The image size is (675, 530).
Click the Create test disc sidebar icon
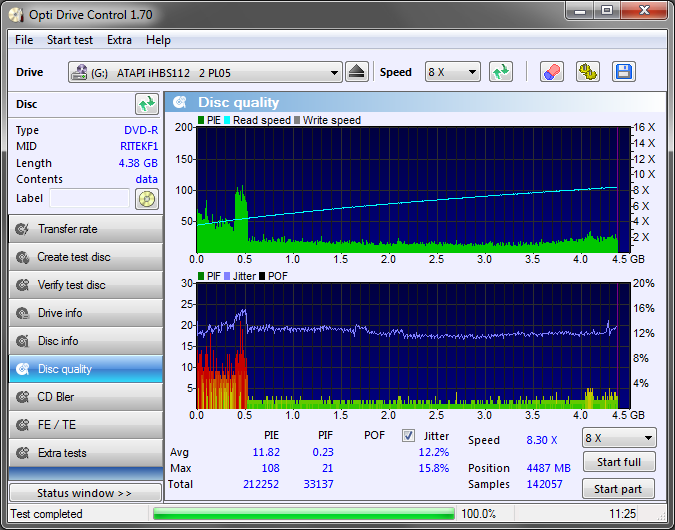click(22, 257)
